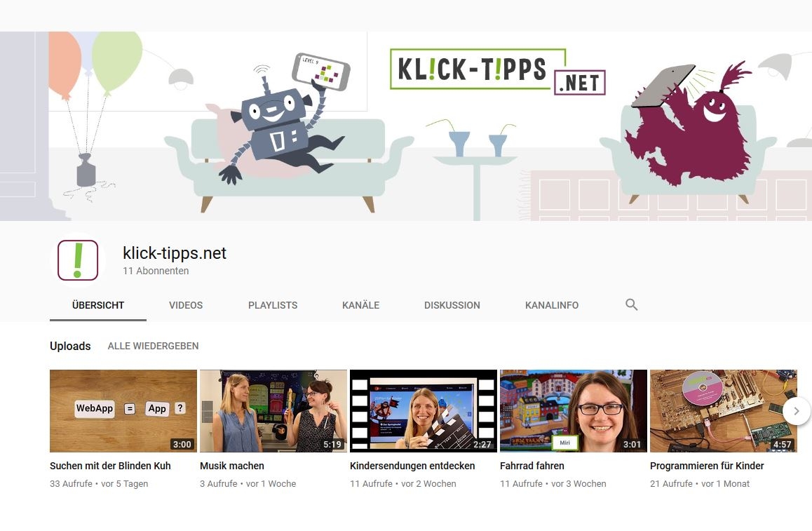Screen dimensions: 812x531
Task: Click the text 3 Aufrufe • vor 1 Woche
Action: tap(248, 483)
